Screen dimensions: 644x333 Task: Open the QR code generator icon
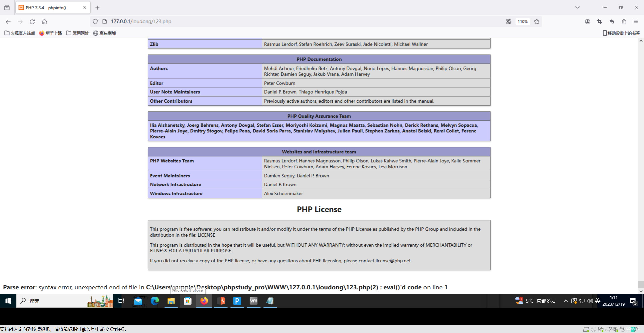pos(509,22)
